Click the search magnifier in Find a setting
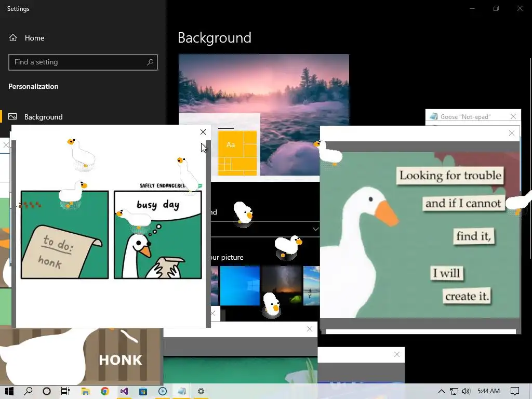The height and width of the screenshot is (399, 532). (x=150, y=62)
